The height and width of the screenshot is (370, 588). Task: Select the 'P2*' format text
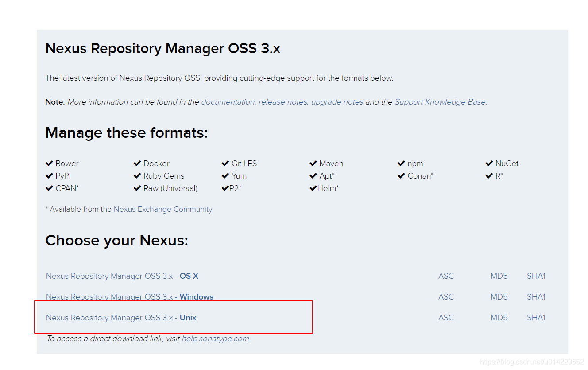pyautogui.click(x=236, y=188)
